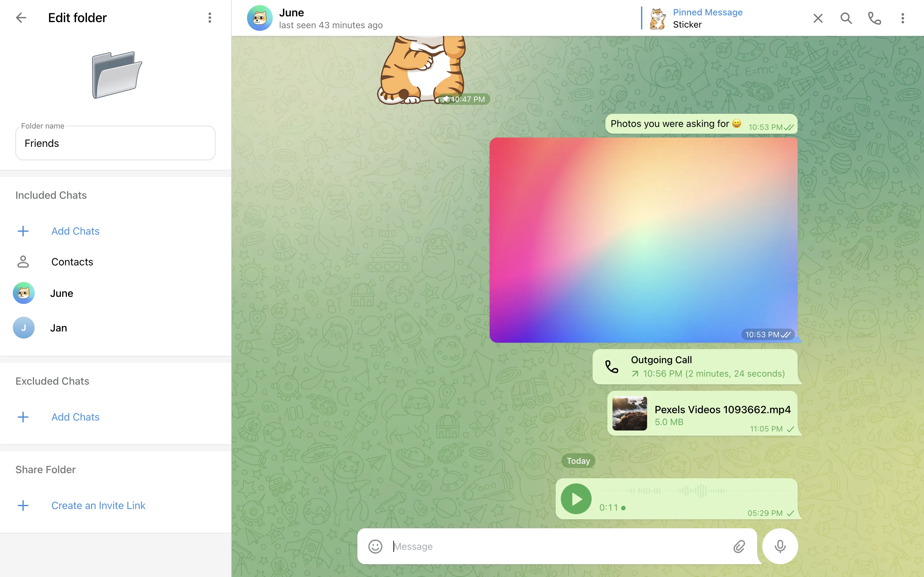Play the 0:11 voice message
The width and height of the screenshot is (924, 577).
576,499
